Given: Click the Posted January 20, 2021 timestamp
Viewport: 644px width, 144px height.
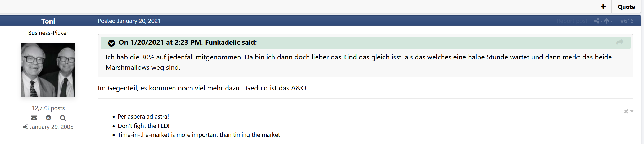Looking at the screenshot, I should [129, 21].
